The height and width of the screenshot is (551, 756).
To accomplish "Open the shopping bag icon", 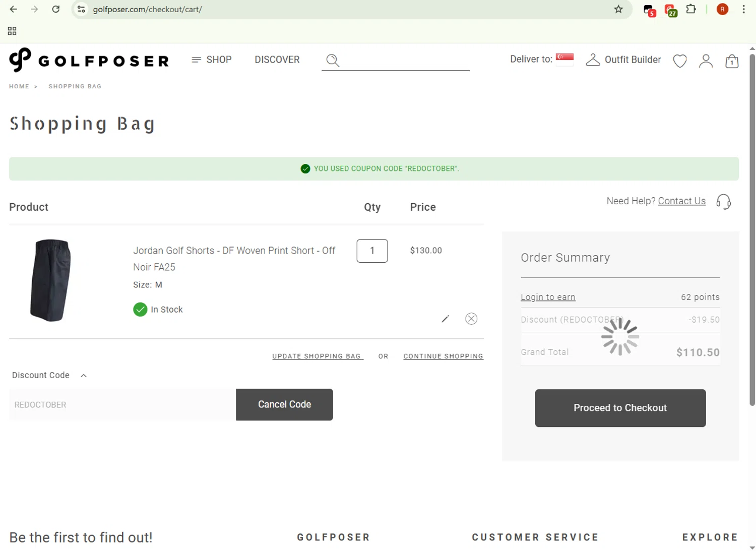I will (732, 61).
